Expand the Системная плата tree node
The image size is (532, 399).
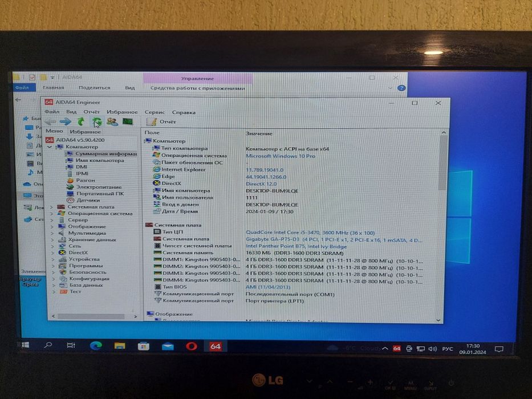[x=51, y=207]
